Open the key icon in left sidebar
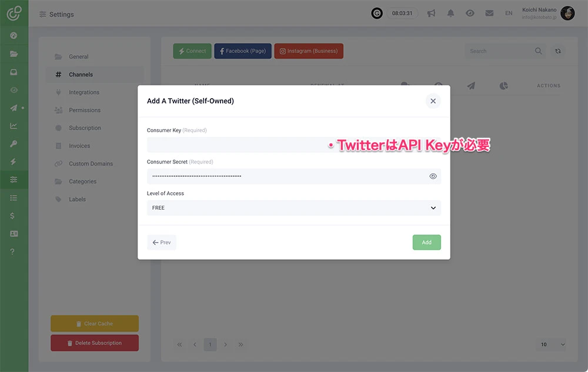Screen dimensions: 588x372 pos(14,144)
